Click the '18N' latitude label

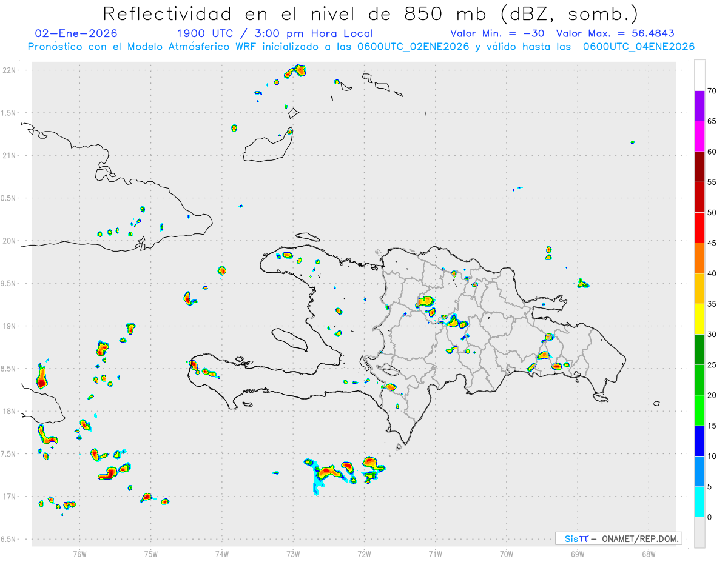[10, 412]
